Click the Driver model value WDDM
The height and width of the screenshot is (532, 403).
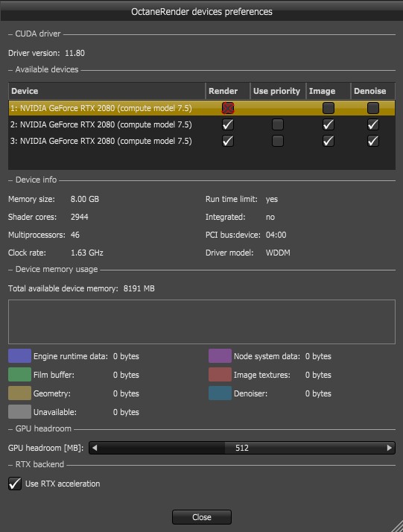coord(278,253)
